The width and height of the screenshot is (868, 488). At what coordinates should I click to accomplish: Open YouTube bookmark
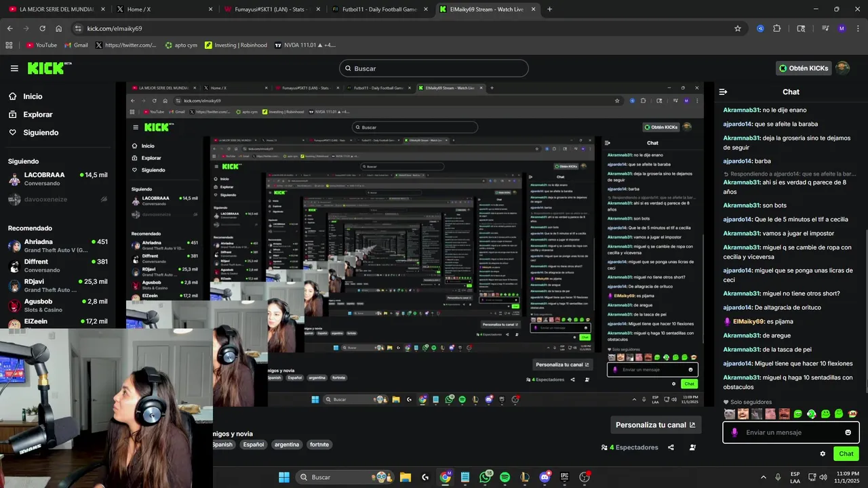pyautogui.click(x=41, y=45)
